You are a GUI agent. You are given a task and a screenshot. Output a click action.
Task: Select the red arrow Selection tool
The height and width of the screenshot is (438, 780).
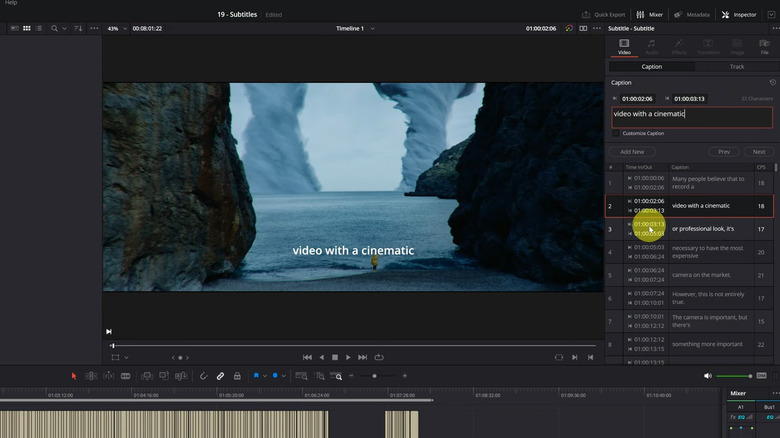click(73, 376)
